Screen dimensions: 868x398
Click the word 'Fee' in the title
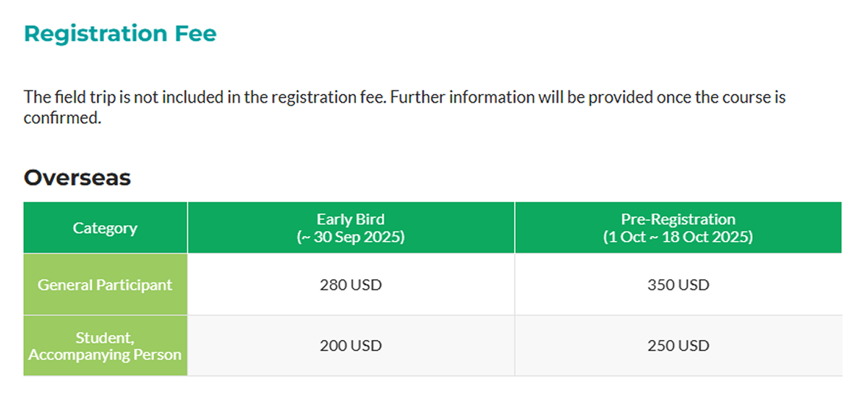(x=194, y=33)
